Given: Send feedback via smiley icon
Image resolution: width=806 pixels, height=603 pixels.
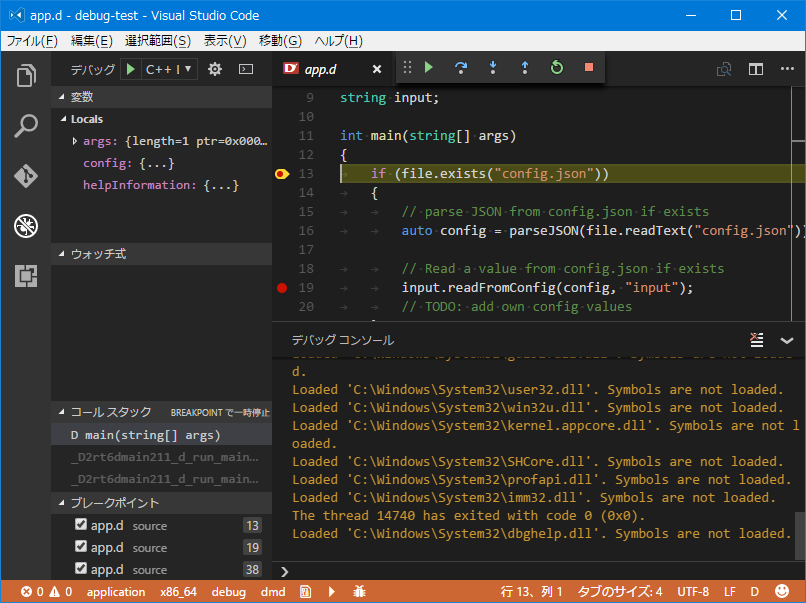Looking at the screenshot, I should coord(782,592).
